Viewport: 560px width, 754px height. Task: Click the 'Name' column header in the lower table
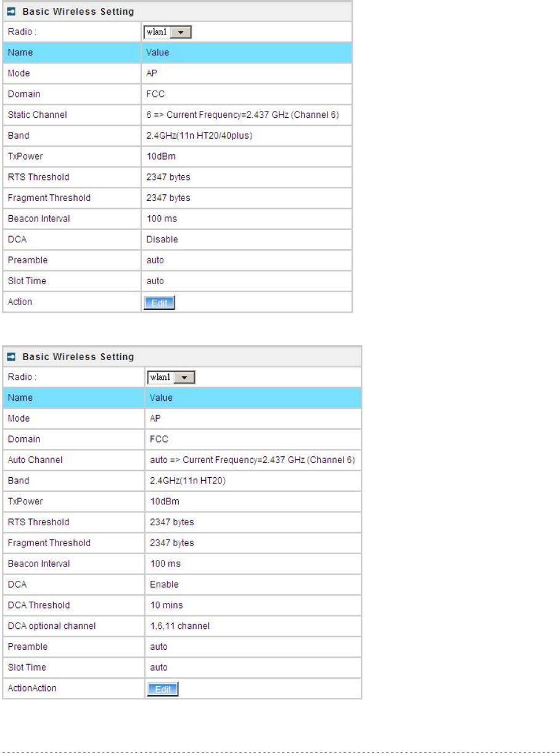point(20,398)
